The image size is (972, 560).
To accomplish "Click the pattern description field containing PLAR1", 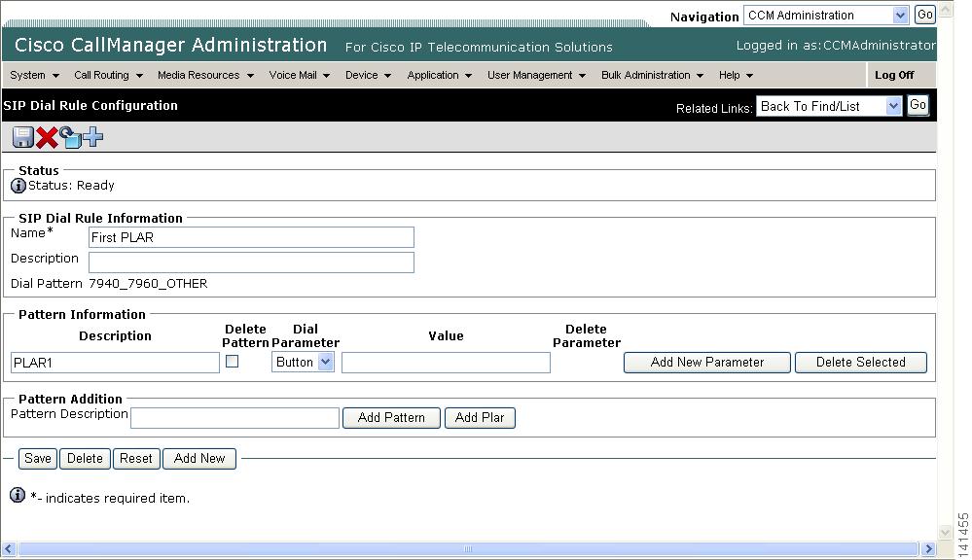I will click(x=116, y=363).
